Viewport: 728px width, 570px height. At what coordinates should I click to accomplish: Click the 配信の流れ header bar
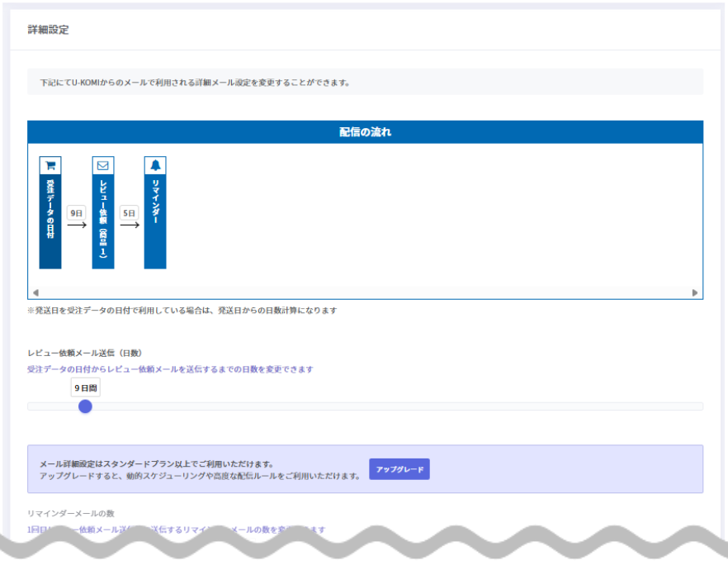(365, 132)
